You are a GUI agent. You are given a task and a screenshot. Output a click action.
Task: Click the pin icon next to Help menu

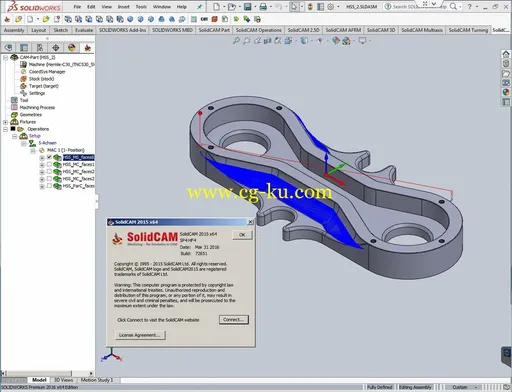(x=199, y=7)
